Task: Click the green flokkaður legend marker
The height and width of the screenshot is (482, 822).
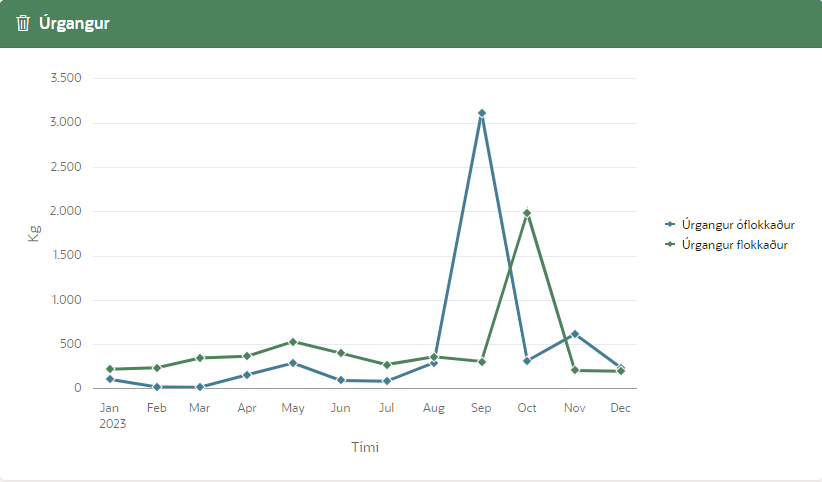Action: click(670, 244)
